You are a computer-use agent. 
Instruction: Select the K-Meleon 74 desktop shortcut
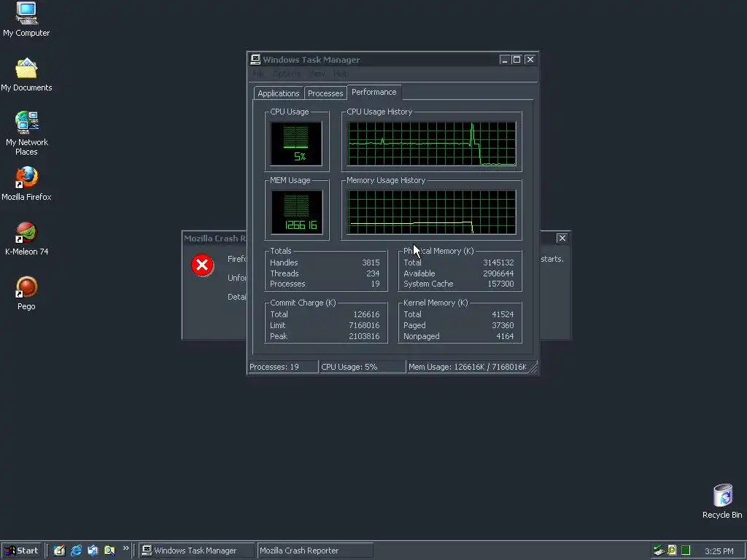pyautogui.click(x=26, y=238)
